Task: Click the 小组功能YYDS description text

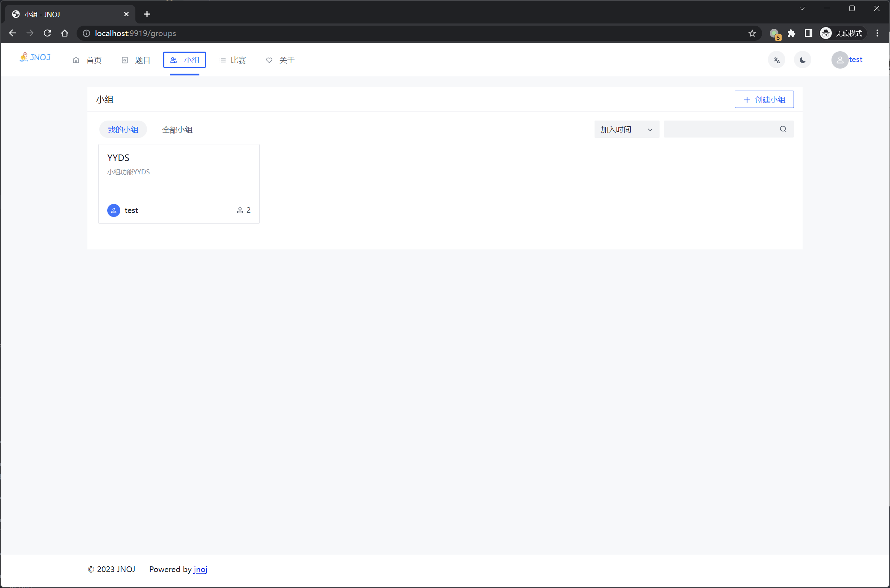Action: tap(128, 172)
